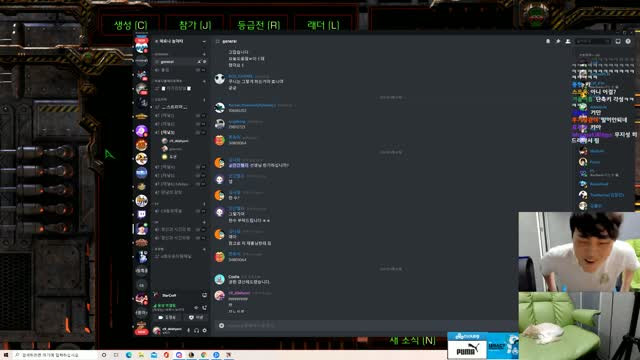Click the Discord message input field
This screenshot has height=360, width=640.
point(365,325)
